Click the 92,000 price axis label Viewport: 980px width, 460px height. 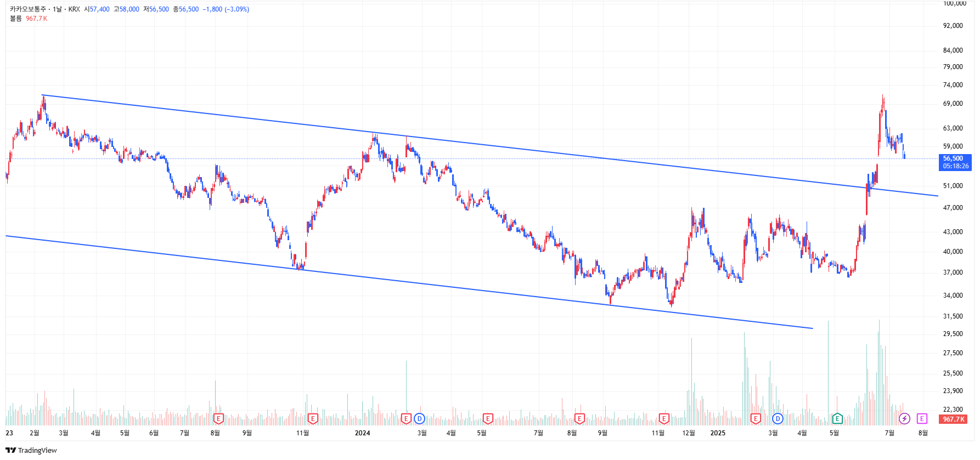tap(953, 26)
